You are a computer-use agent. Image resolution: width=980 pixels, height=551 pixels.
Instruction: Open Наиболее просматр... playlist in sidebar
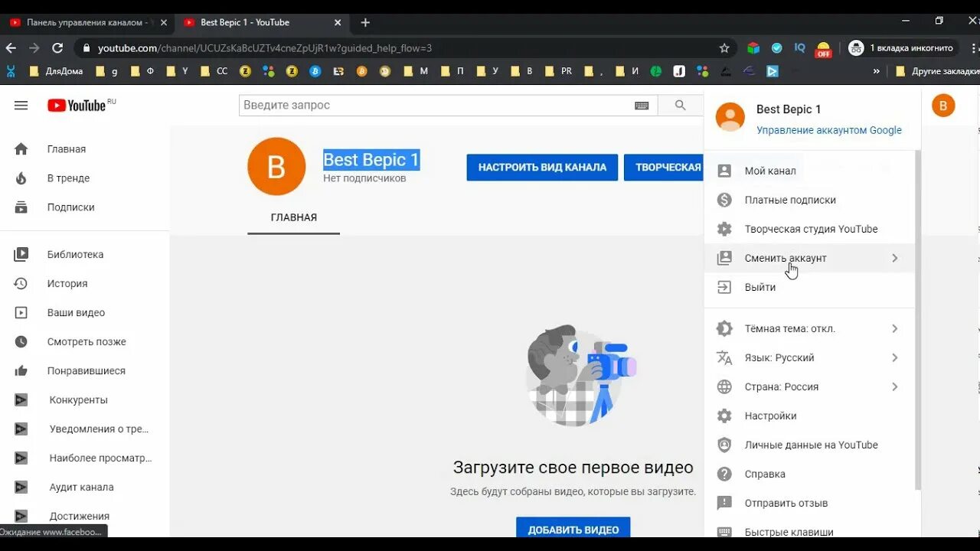84,458
